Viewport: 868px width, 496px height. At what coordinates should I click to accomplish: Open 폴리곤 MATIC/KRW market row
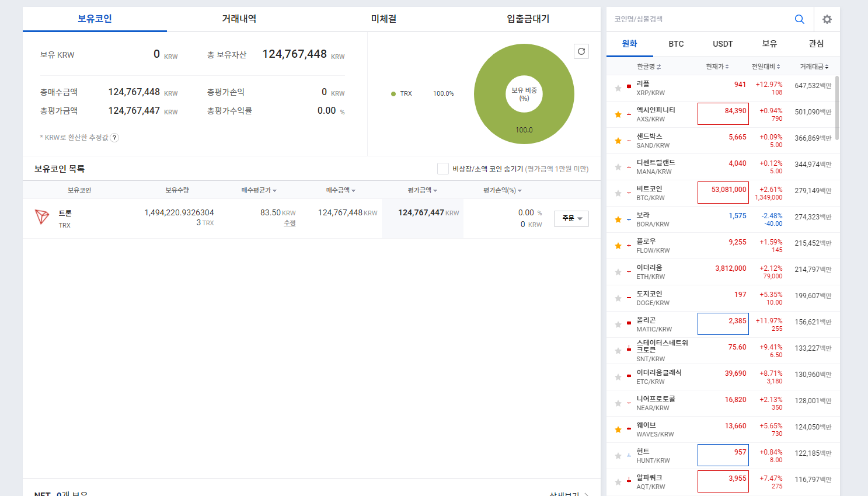point(721,324)
